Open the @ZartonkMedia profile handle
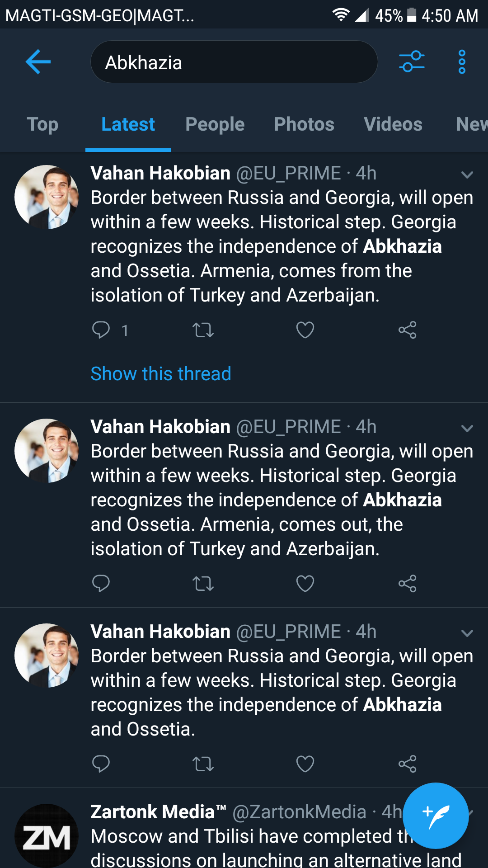The height and width of the screenshot is (868, 488). click(299, 812)
